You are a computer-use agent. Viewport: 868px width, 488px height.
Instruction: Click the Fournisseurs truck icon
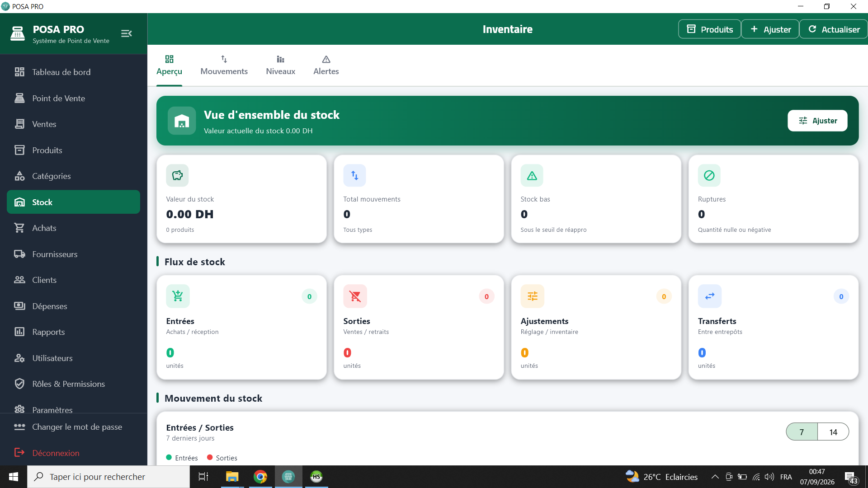tap(19, 254)
